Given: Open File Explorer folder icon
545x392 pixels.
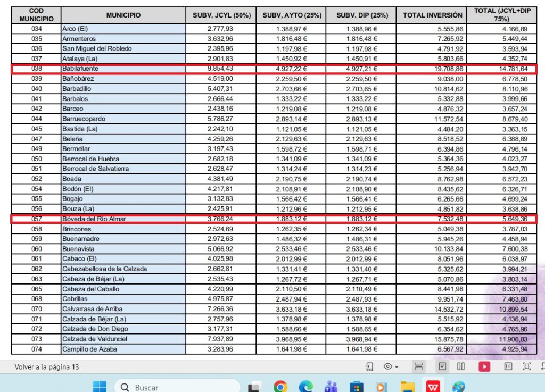Looking at the screenshot, I should tap(407, 387).
